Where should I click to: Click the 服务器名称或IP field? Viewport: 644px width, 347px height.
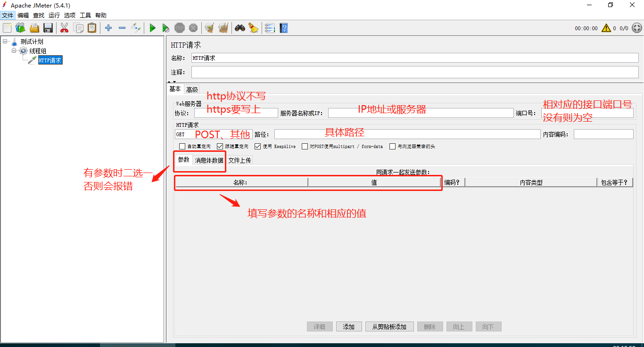coord(421,113)
